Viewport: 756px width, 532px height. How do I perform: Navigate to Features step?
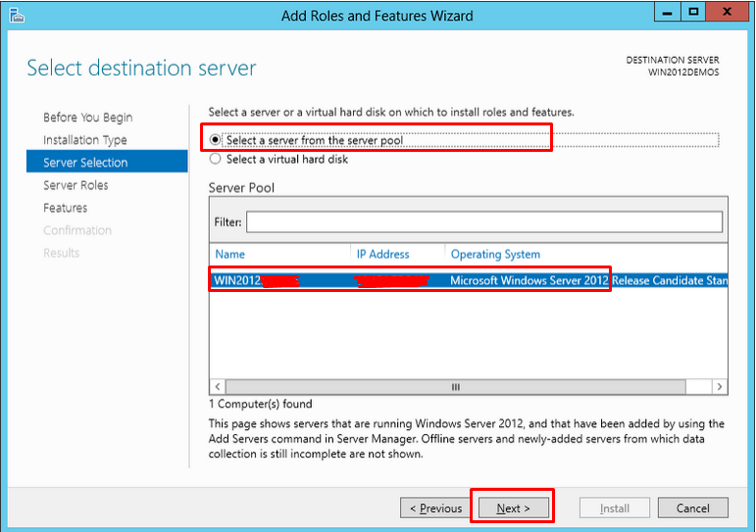[x=65, y=208]
